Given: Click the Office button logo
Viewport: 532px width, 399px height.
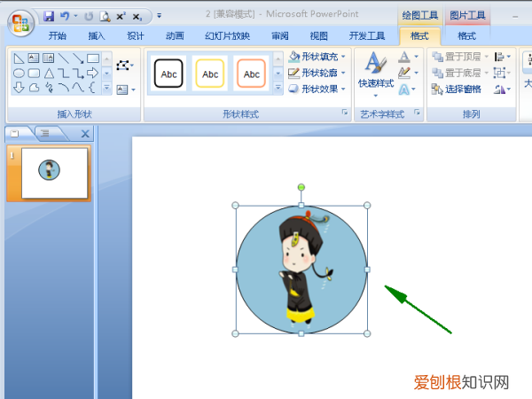Looking at the screenshot, I should 20,23.
